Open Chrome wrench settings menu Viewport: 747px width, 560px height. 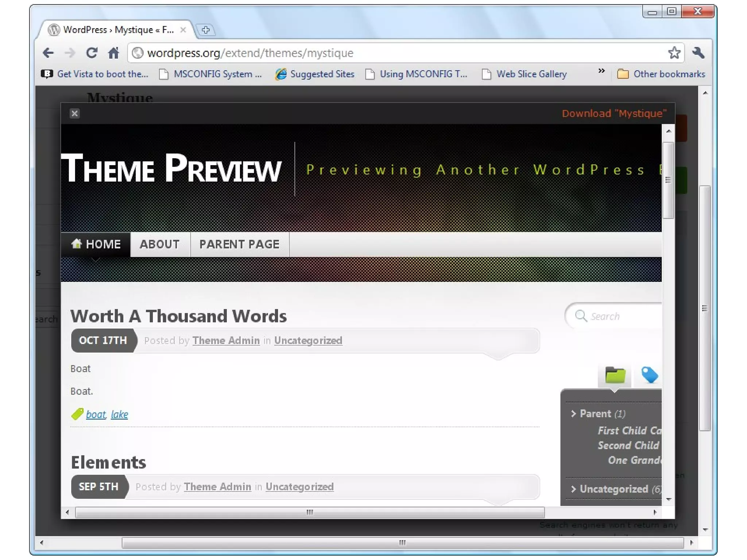[698, 53]
